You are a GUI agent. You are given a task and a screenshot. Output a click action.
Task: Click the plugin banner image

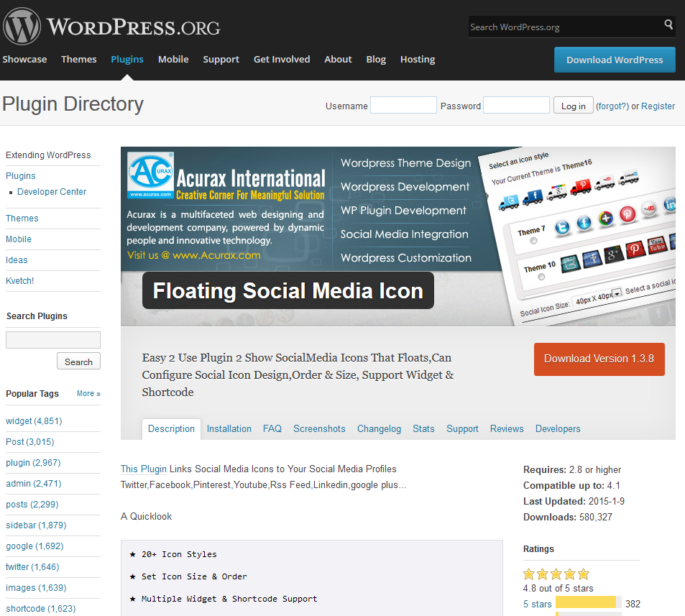[x=398, y=236]
